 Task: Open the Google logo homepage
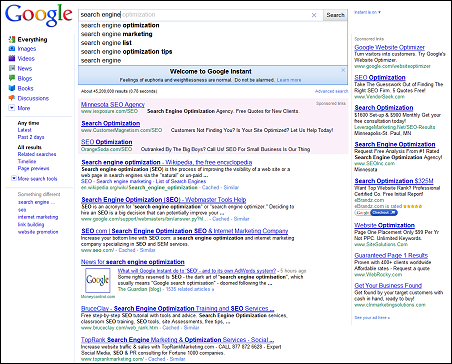(x=39, y=15)
